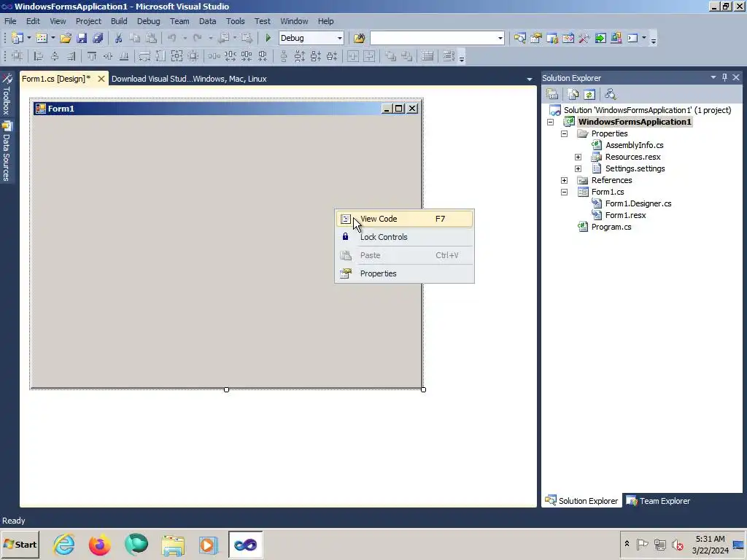Click the Form1 title bar in designer
747x560 pixels.
pos(226,109)
